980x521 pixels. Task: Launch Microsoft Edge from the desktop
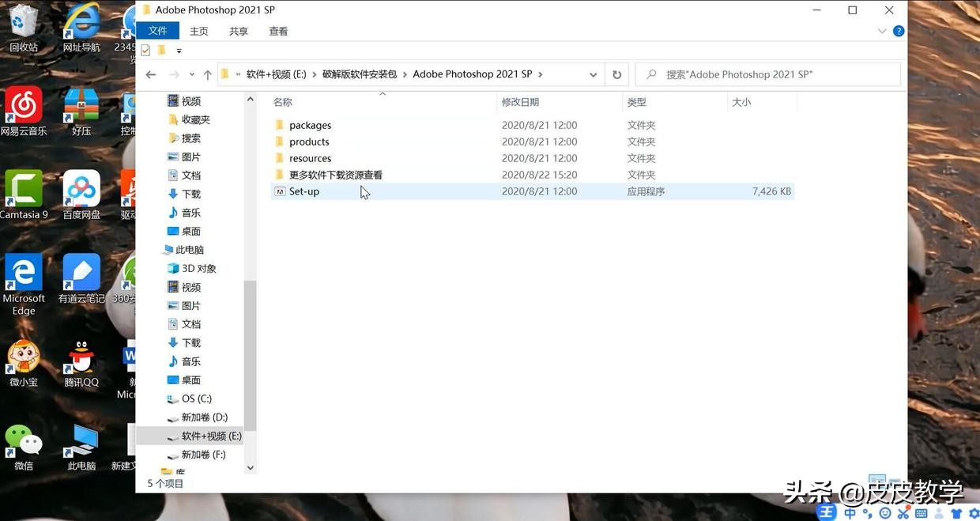(24, 285)
